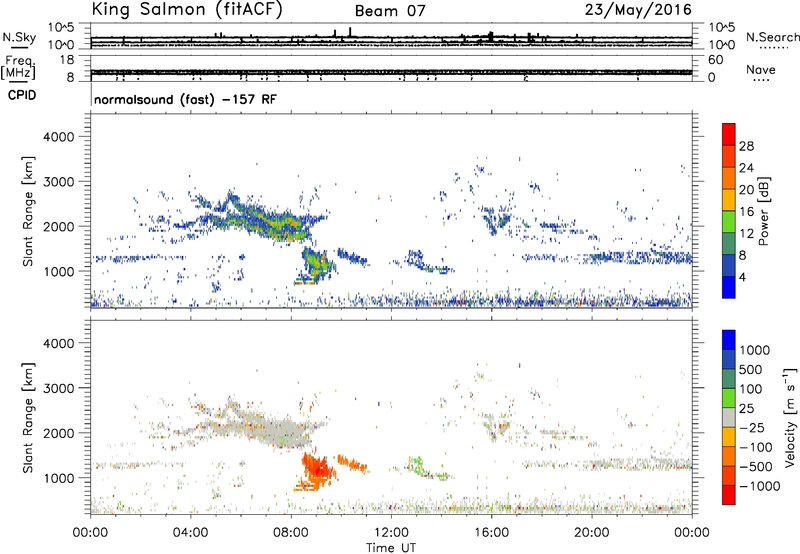Click the 'Beam 07' header label

[x=390, y=11]
